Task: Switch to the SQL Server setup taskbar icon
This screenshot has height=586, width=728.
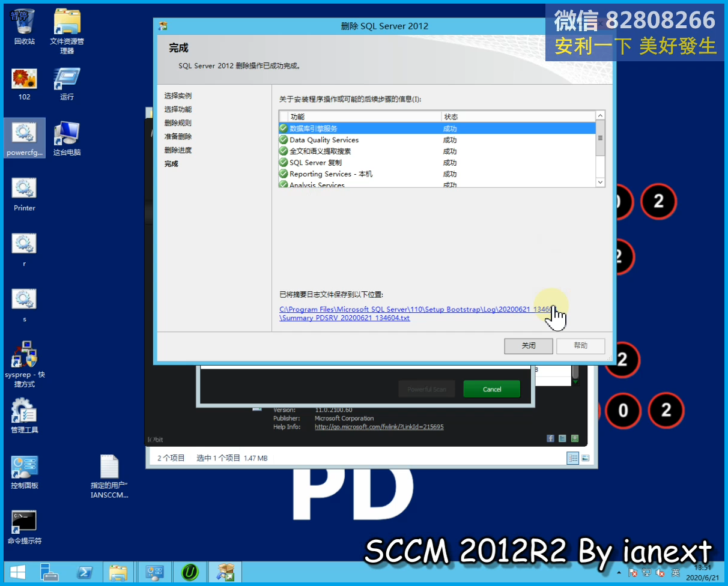Action: 225,573
